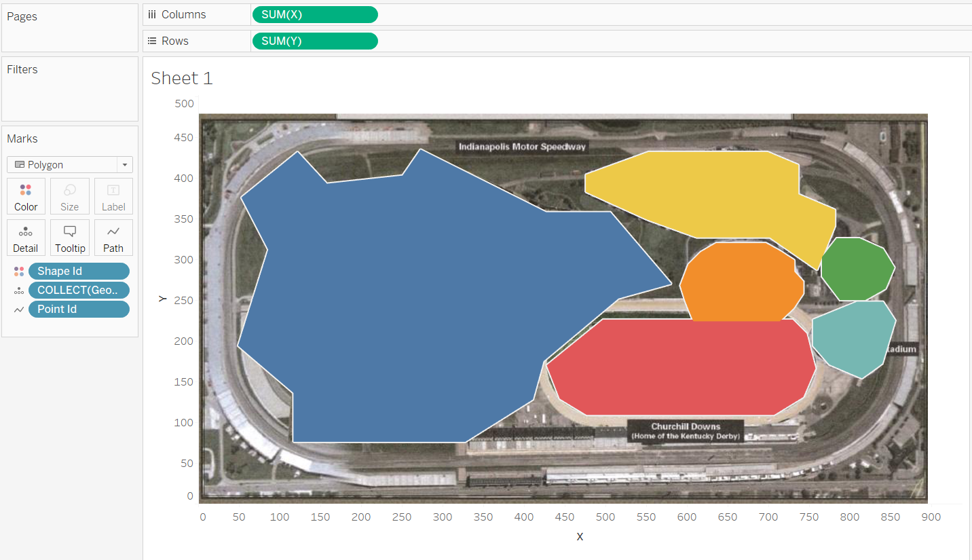Click the detail icon beside COLLECT(Geo..)

(18, 290)
